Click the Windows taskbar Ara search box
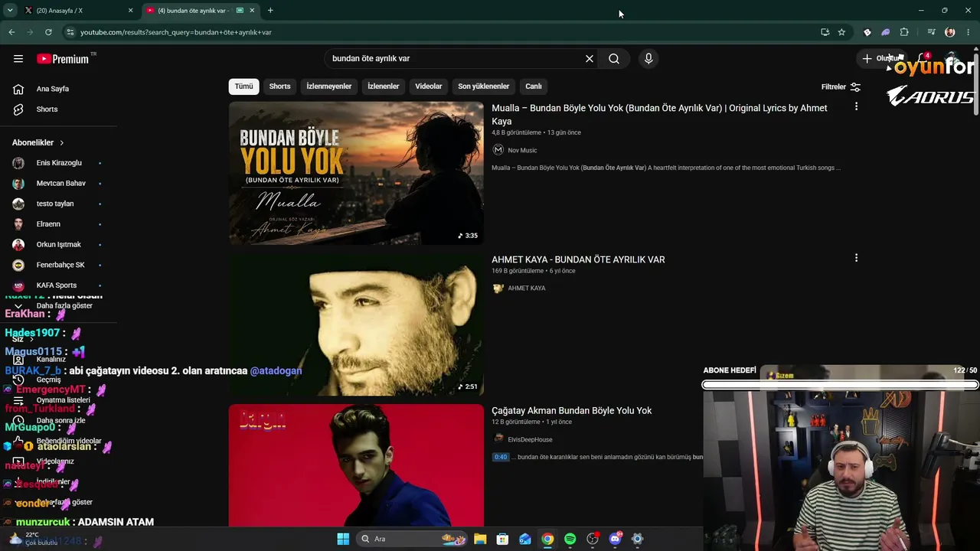Screen dimensions: 980x551 tap(413, 539)
